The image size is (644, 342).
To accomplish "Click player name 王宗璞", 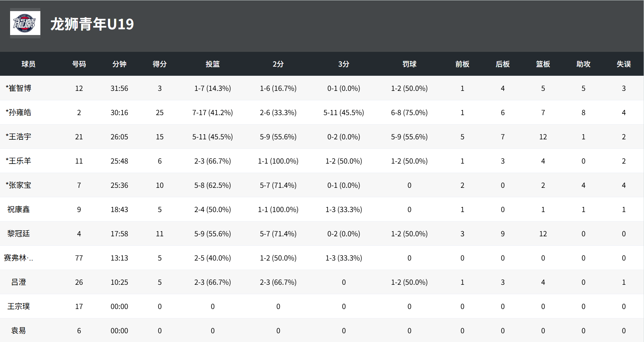I will click(x=18, y=306).
